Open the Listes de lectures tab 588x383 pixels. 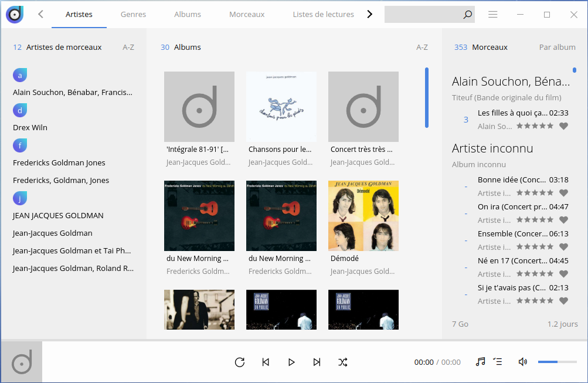323,14
